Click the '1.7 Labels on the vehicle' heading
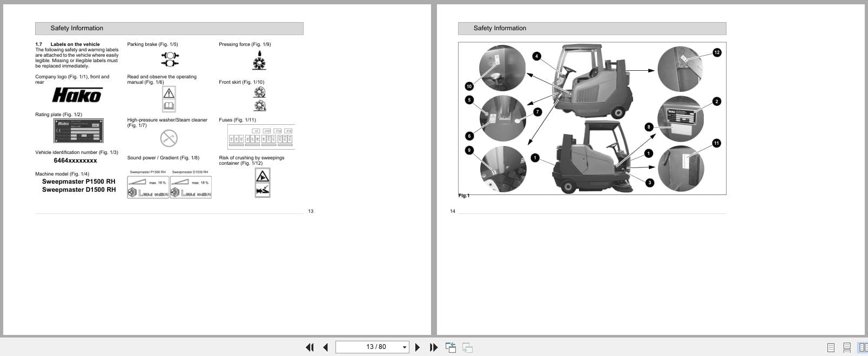Image resolution: width=868 pixels, height=356 pixels. pos(68,44)
